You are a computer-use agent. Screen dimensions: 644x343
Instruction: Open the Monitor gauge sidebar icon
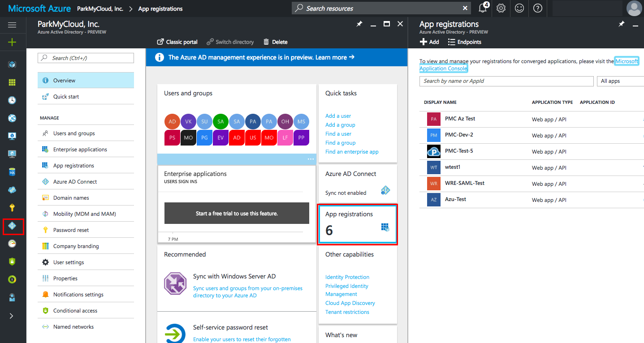[x=12, y=244]
